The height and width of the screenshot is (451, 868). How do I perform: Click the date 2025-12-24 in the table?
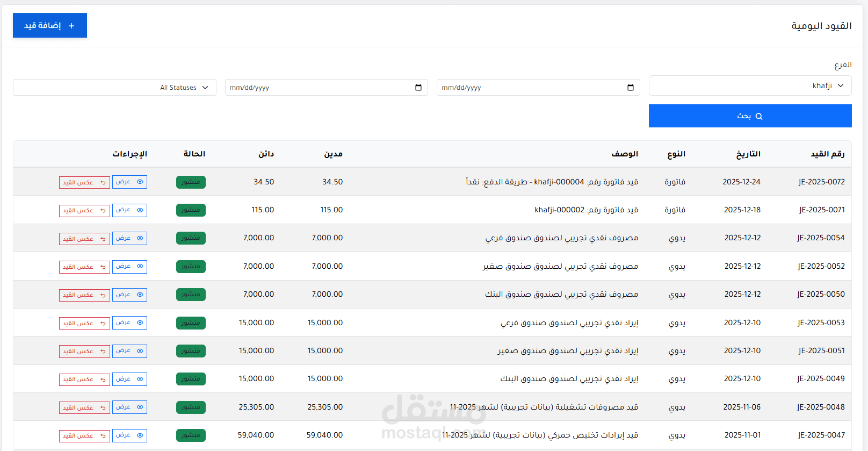tap(741, 182)
